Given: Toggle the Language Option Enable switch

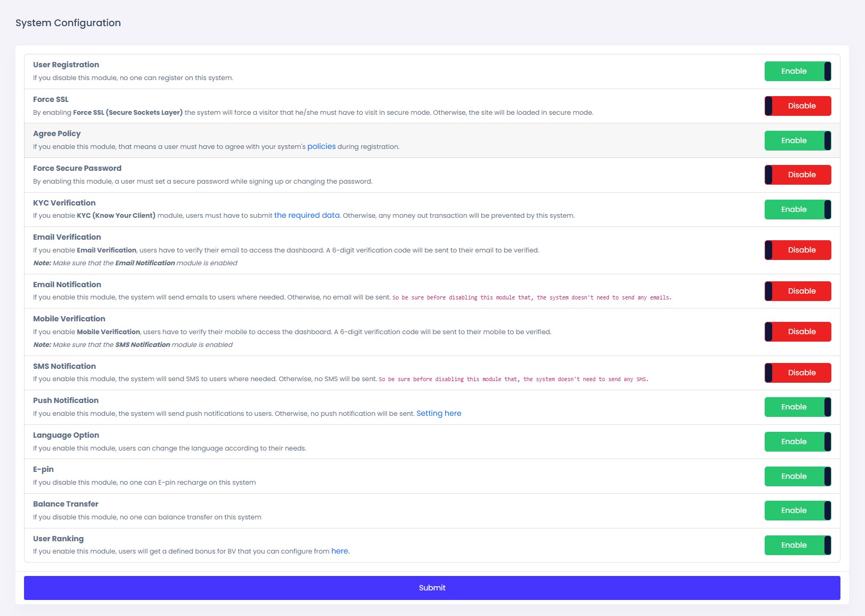Looking at the screenshot, I should click(x=798, y=441).
